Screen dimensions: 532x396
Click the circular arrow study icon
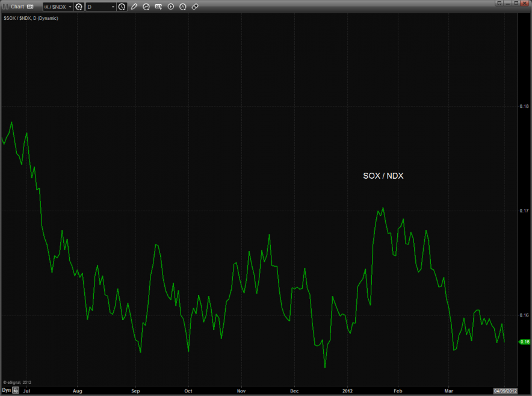tap(146, 7)
